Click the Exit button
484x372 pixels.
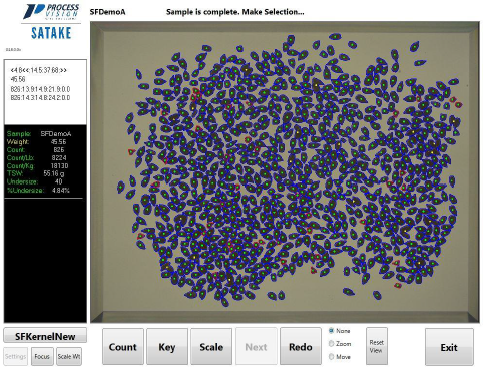pyautogui.click(x=449, y=347)
